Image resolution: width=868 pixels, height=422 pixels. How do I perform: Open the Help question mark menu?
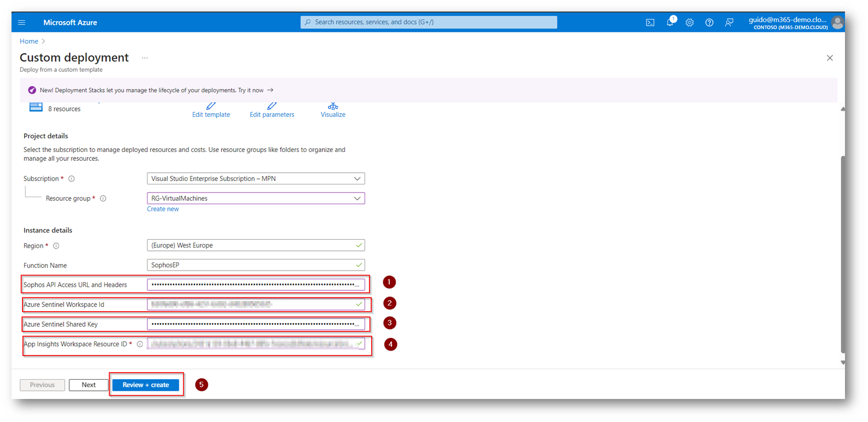710,22
